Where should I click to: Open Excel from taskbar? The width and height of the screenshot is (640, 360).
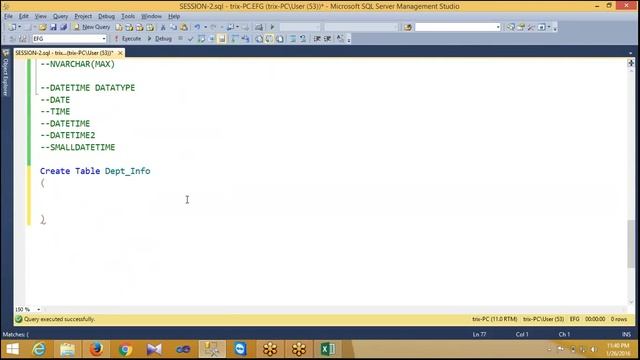pos(328,349)
